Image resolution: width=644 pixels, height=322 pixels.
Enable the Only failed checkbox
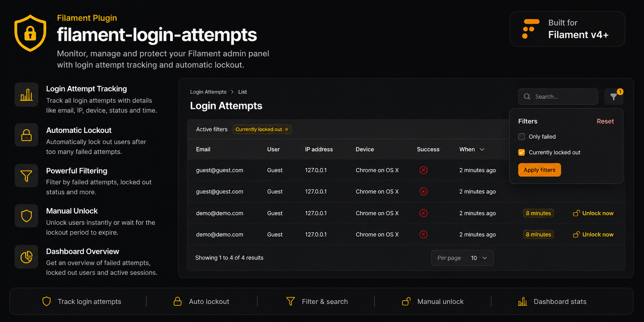522,137
